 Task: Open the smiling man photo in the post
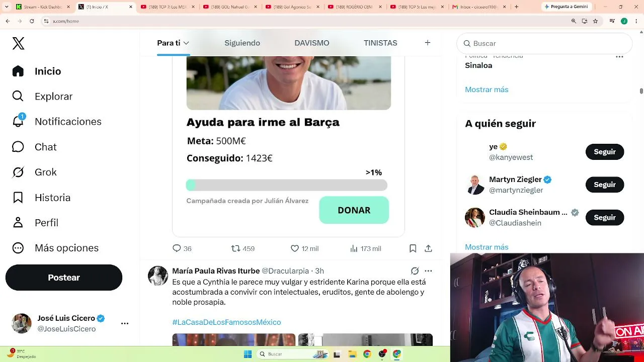(289, 83)
